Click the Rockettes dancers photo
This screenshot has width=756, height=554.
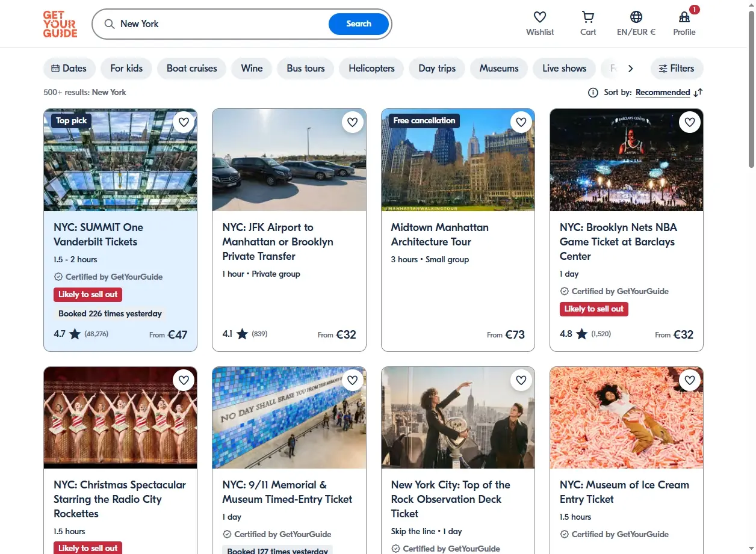coord(120,418)
